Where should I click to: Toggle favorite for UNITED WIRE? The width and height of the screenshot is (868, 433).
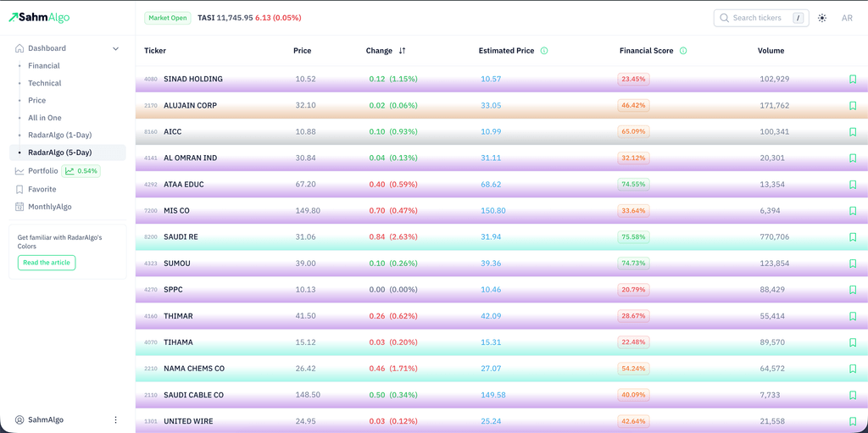(x=852, y=421)
